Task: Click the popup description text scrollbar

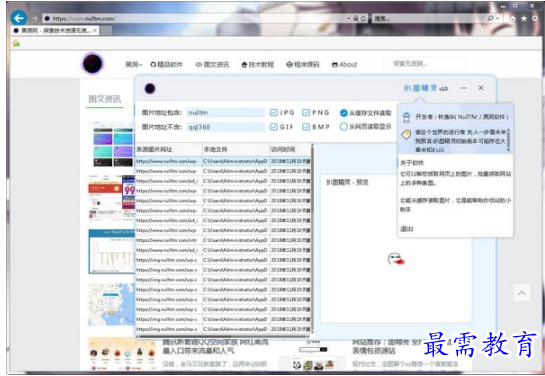Action: click(508, 140)
